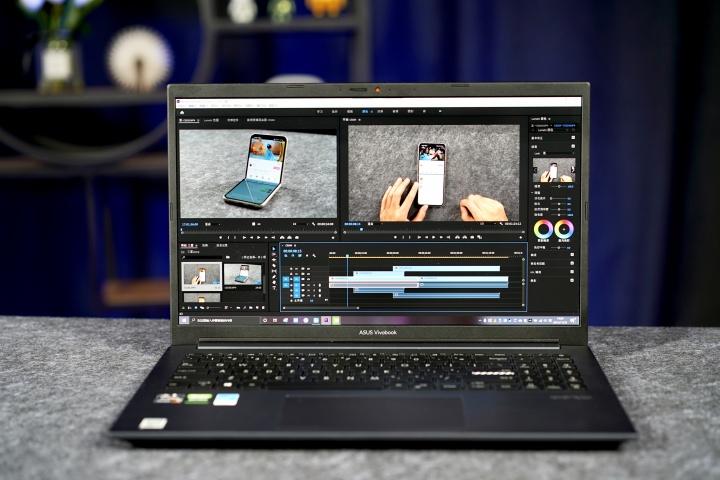Image resolution: width=720 pixels, height=480 pixels.
Task: Open the Program monitor button editor plus
Action: pyautogui.click(x=521, y=237)
